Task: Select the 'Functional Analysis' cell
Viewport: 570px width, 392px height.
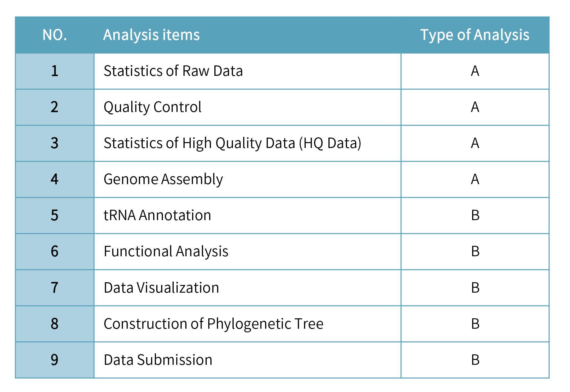Action: pos(166,251)
